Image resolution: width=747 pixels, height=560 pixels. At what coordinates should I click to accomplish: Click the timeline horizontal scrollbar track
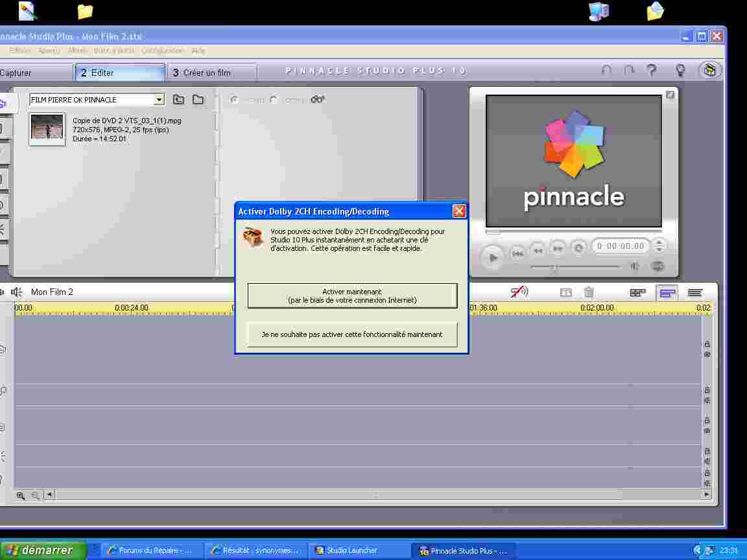378,495
